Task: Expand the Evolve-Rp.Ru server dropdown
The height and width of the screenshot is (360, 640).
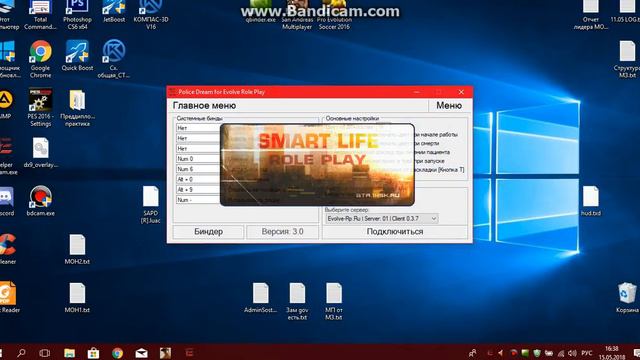Action: click(382, 219)
